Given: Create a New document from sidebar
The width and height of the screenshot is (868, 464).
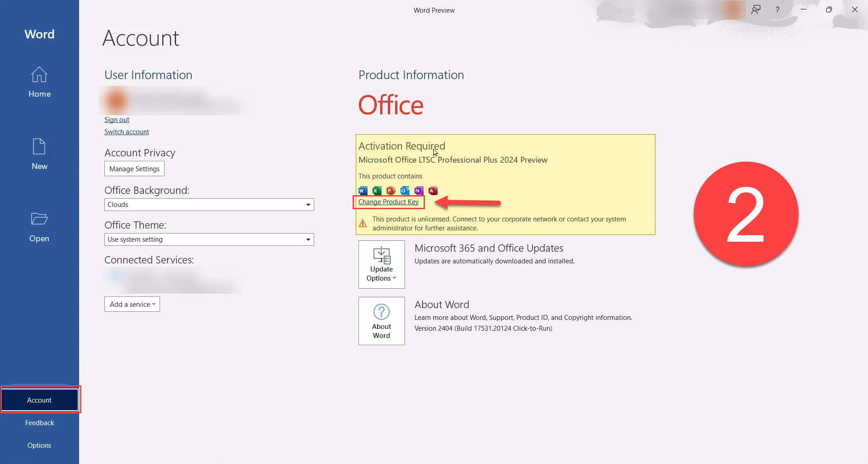Looking at the screenshot, I should point(39,155).
